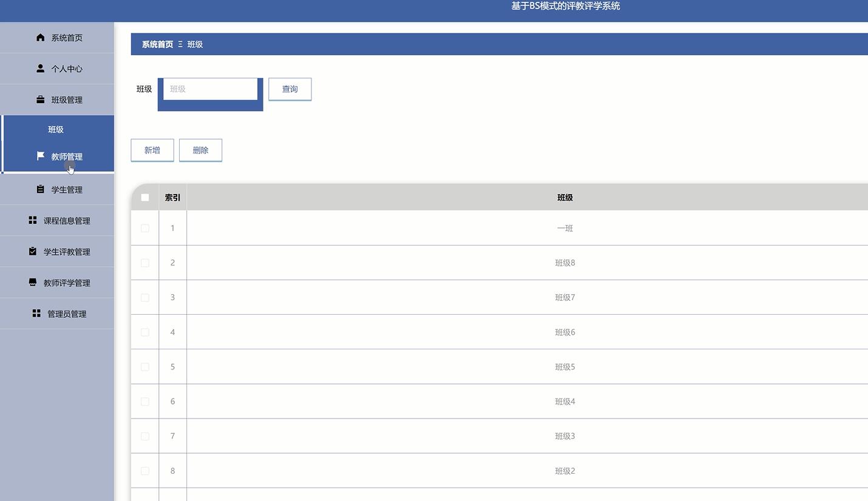Click the grid icon beside 课程信息管理
This screenshot has height=501, width=868.
point(33,220)
